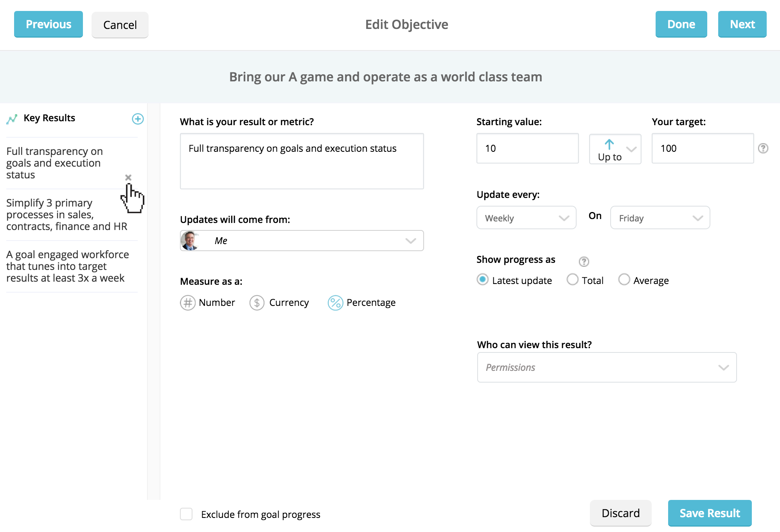Image resolution: width=780 pixels, height=532 pixels.
Task: Choose the Currency measure icon
Action: 257,303
